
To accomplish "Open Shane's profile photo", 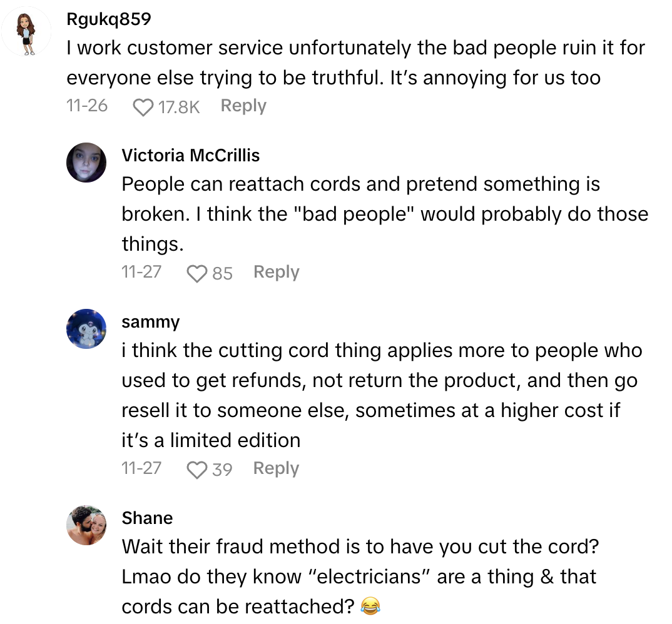I will coord(86,525).
